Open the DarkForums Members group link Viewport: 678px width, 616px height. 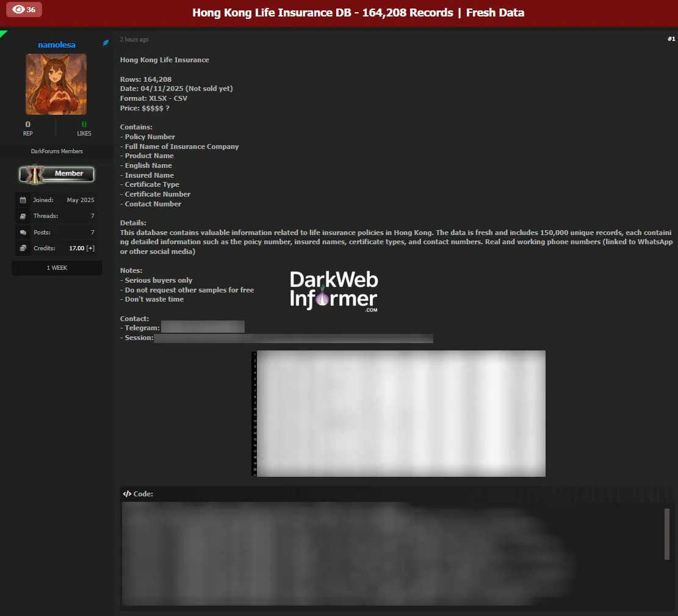[56, 151]
